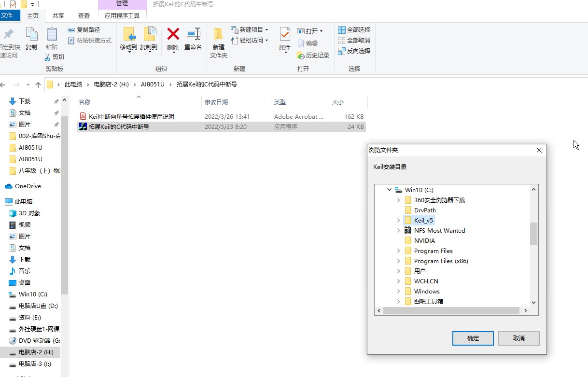
Task: Select the Cut scissors command
Action: click(x=54, y=57)
